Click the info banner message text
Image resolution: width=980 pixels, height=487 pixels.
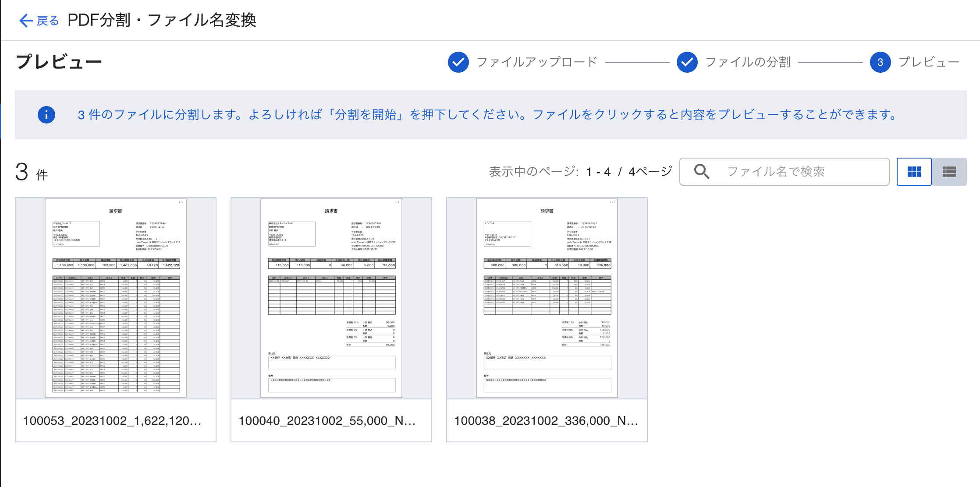point(486,115)
